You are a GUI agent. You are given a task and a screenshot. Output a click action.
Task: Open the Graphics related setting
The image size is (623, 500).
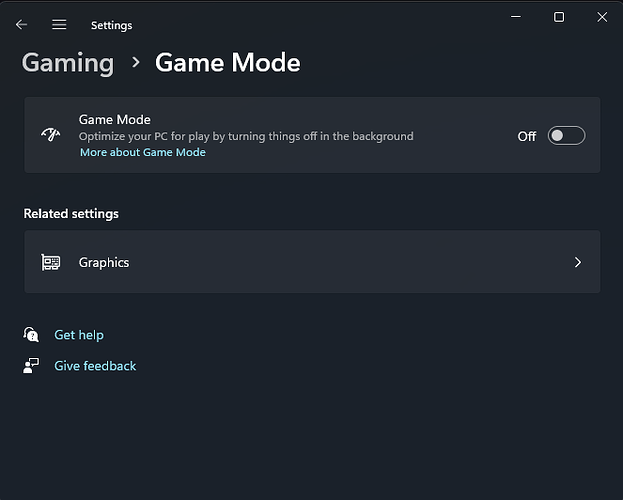click(104, 262)
